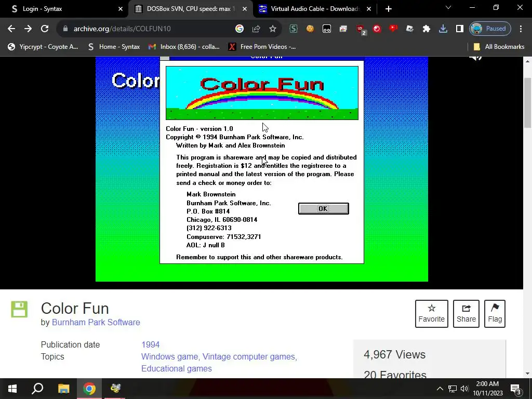Bookmark this tab with the star icon
The height and width of the screenshot is (399, 532).
coord(273,29)
